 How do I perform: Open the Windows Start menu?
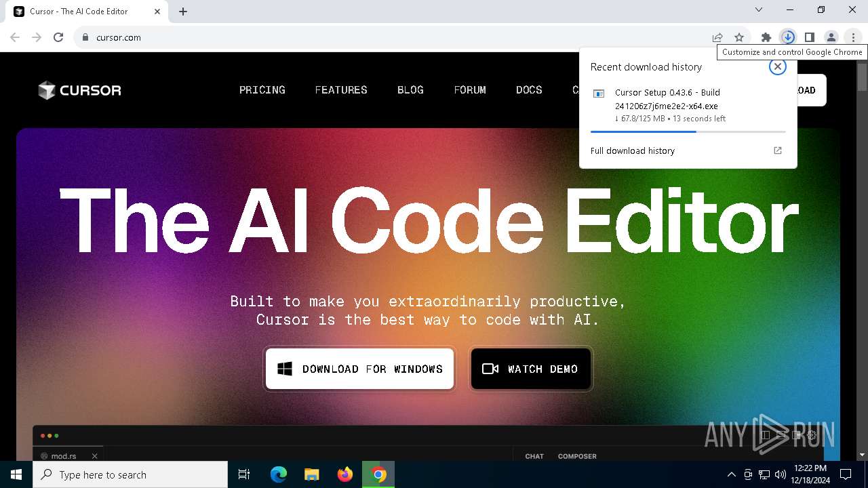tap(16, 474)
